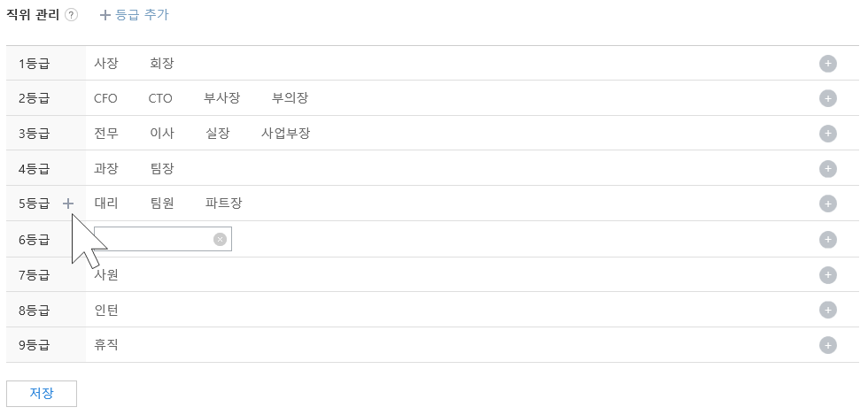Focus the 6등급 position name input
The width and height of the screenshot is (868, 415).
point(152,239)
